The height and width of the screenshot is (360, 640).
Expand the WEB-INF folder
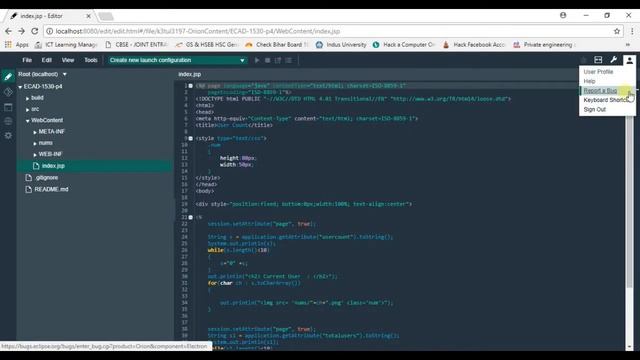(35, 155)
